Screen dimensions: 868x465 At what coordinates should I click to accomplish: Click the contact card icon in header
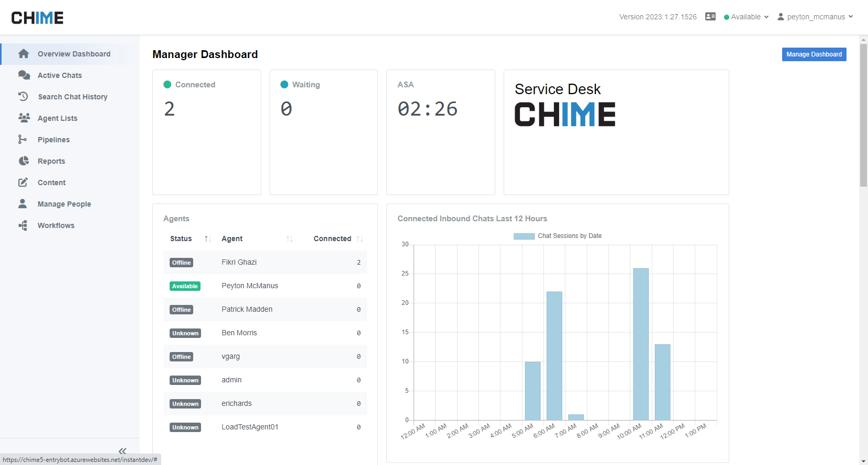click(710, 17)
